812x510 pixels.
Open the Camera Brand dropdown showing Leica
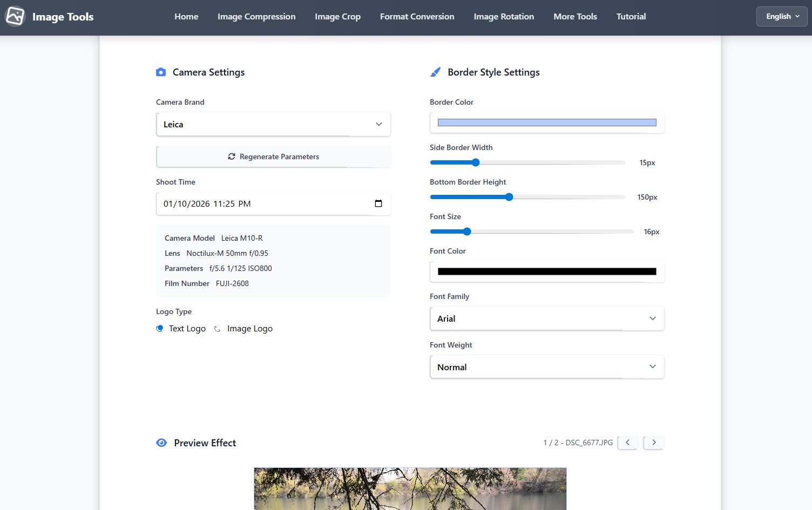point(273,124)
